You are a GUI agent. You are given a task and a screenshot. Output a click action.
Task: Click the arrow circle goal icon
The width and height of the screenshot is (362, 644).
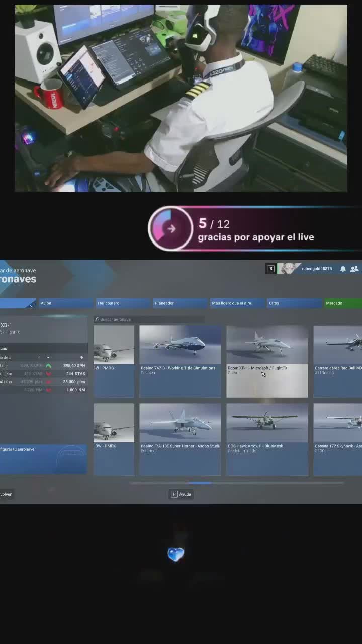click(171, 229)
